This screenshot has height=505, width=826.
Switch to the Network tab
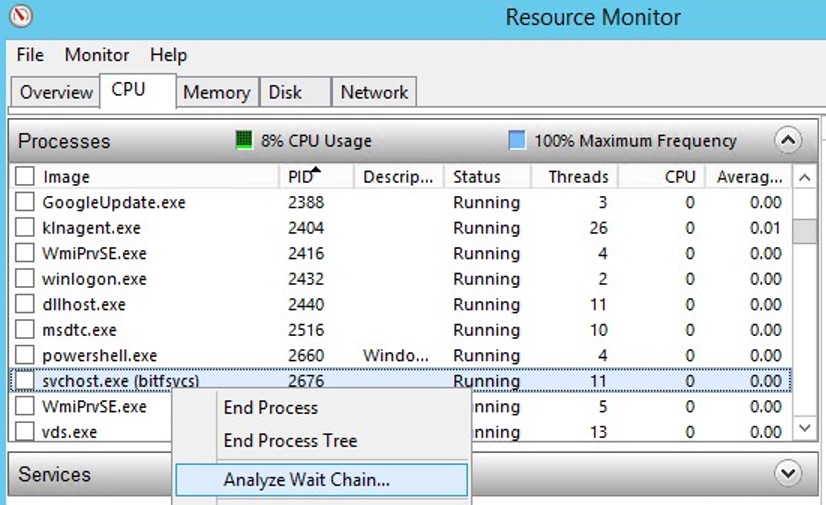coord(374,92)
